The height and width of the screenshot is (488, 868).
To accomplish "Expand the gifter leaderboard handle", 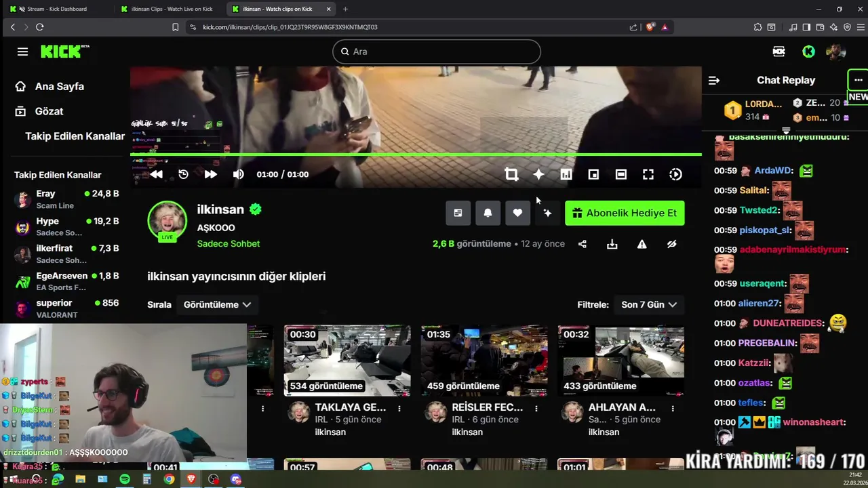I will click(786, 131).
